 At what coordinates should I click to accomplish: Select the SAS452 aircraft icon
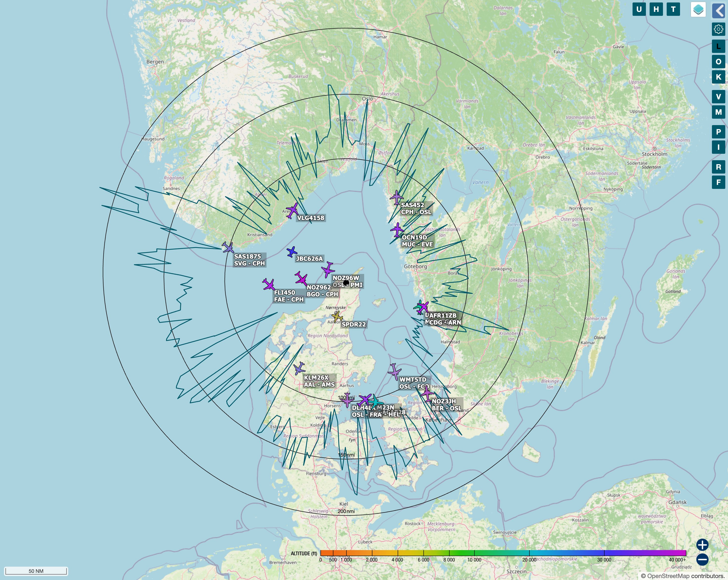coord(396,198)
